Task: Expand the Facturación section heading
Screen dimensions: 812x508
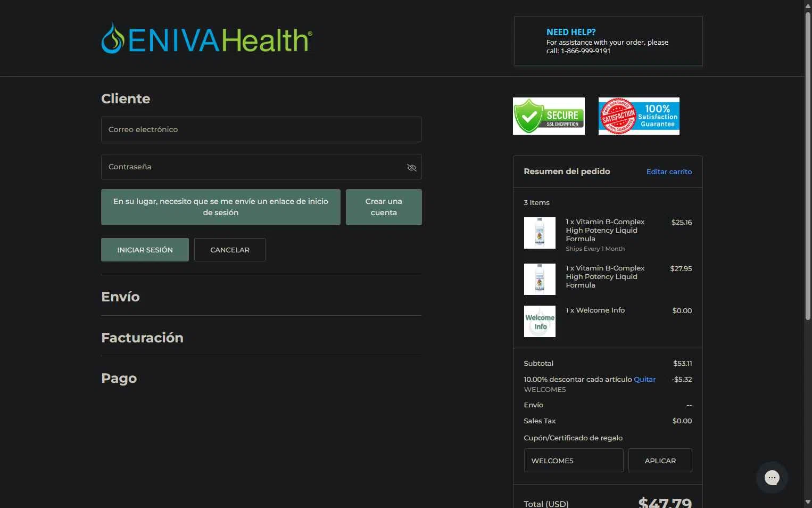Action: (x=142, y=338)
